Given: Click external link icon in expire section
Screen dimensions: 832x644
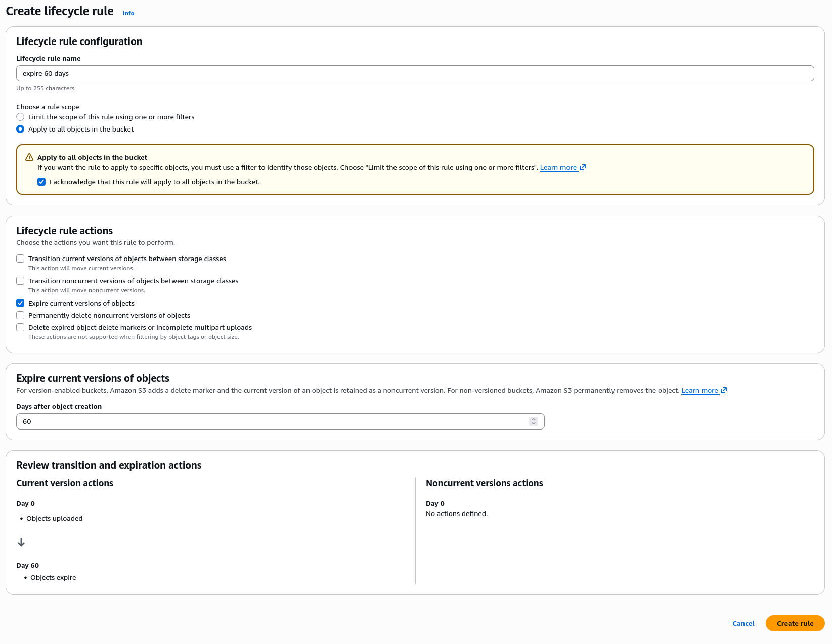Looking at the screenshot, I should tap(724, 390).
